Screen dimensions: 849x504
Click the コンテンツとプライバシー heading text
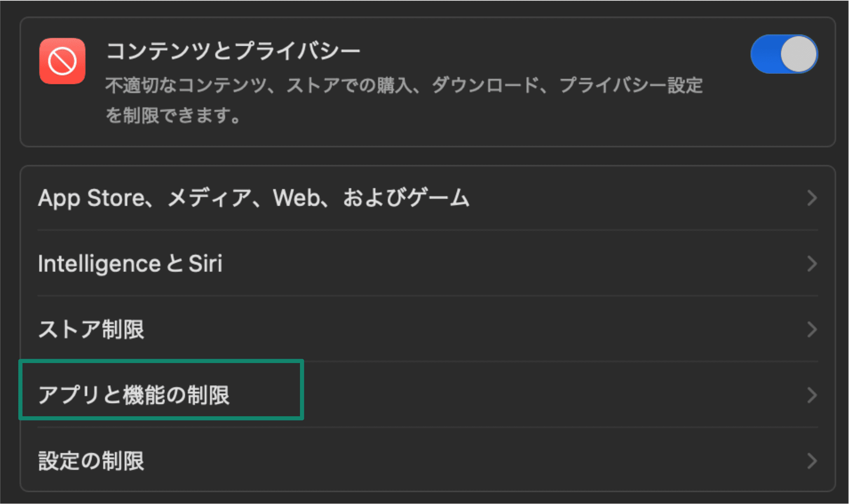point(233,50)
